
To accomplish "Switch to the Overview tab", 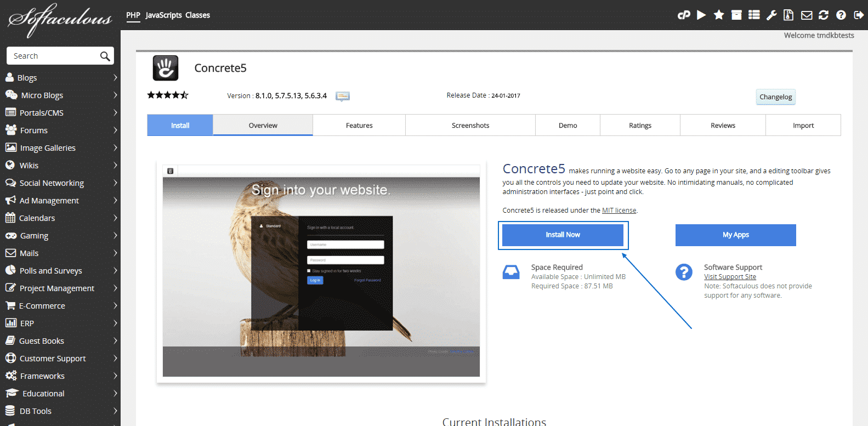I will point(263,126).
